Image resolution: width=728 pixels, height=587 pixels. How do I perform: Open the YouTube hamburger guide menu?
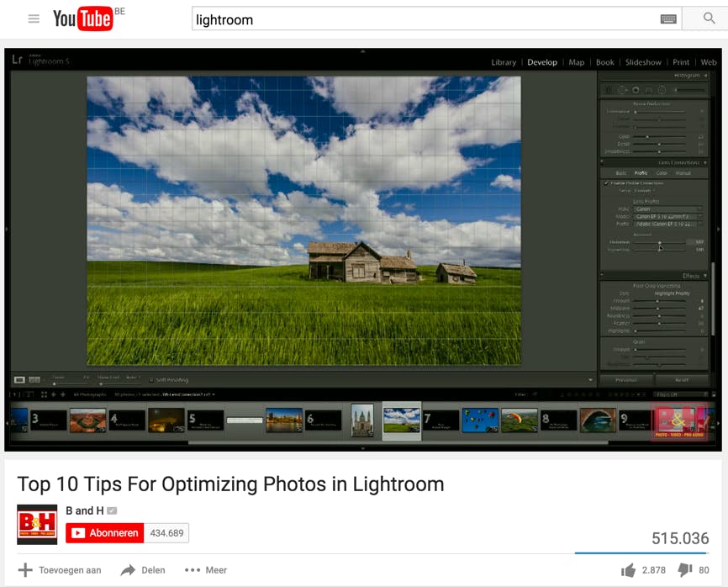coord(34,19)
